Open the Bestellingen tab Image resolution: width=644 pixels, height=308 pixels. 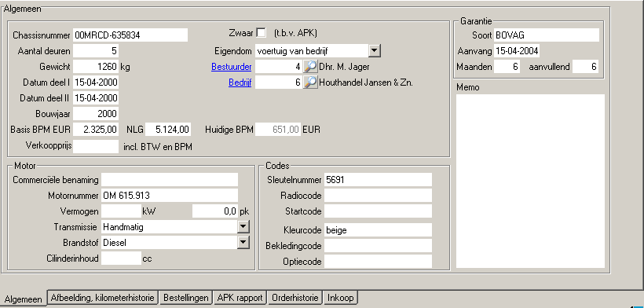click(x=186, y=298)
